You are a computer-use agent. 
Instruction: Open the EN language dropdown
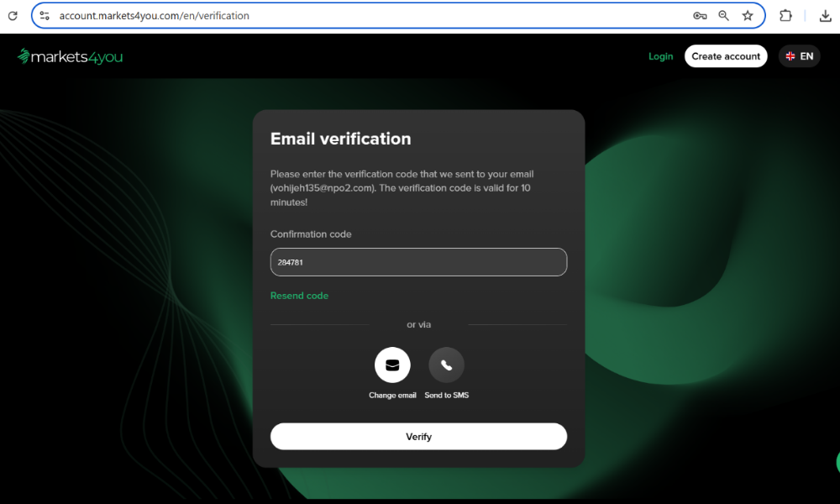pyautogui.click(x=806, y=56)
